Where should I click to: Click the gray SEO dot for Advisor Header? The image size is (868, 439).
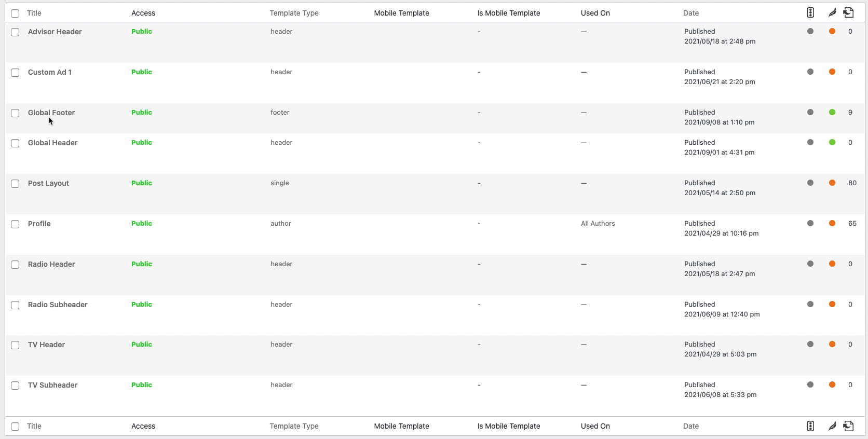pyautogui.click(x=810, y=31)
